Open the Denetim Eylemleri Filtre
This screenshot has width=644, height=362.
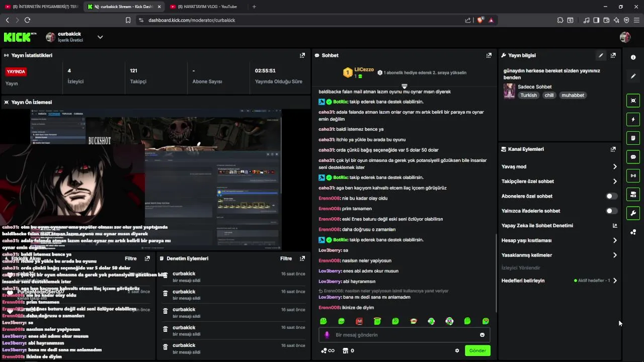286,258
